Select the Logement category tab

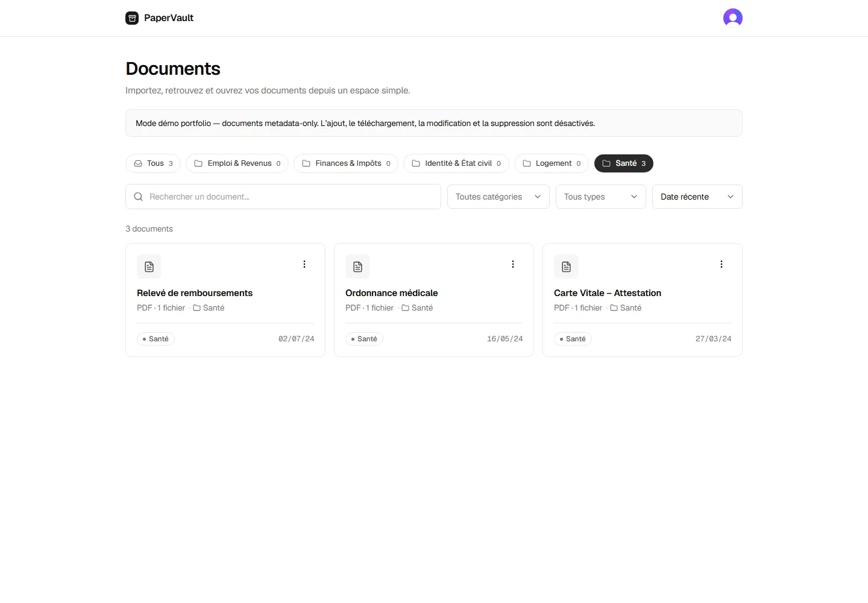552,163
